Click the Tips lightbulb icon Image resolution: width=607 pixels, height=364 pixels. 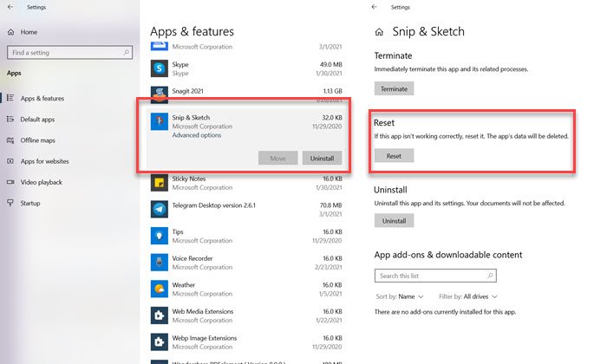coord(160,236)
